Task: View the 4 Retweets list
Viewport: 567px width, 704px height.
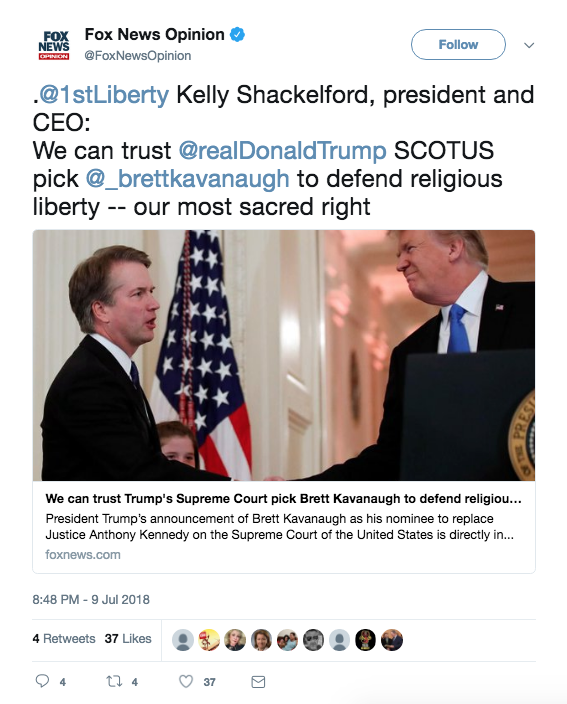Action: coord(64,638)
